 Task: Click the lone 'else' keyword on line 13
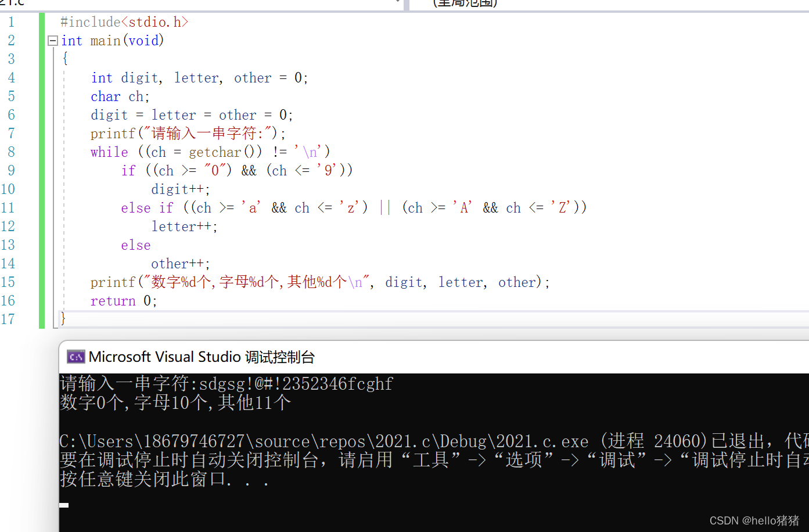tap(136, 245)
